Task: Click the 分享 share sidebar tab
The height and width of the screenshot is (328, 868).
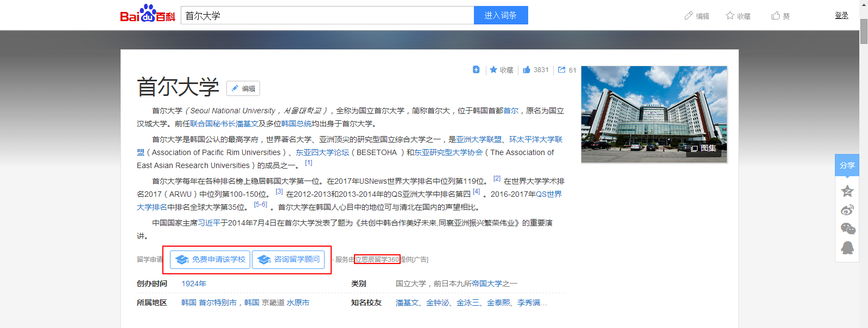Action: tap(847, 165)
